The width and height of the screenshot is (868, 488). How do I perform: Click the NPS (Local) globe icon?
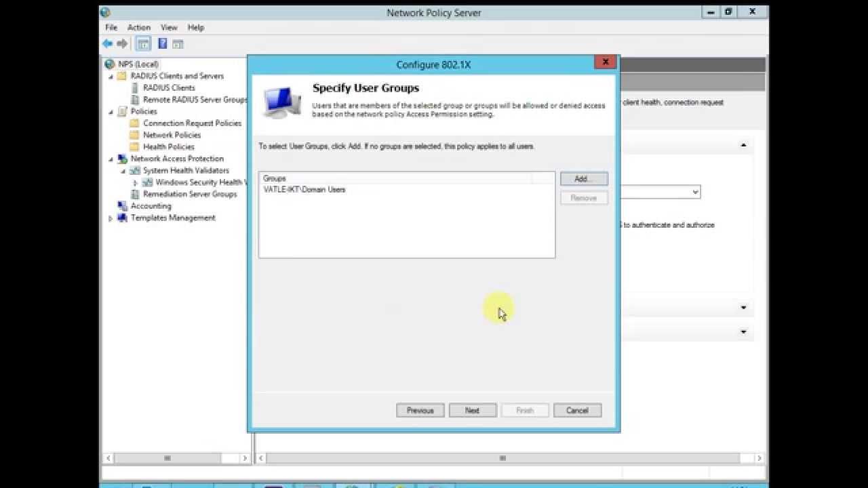[x=110, y=64]
